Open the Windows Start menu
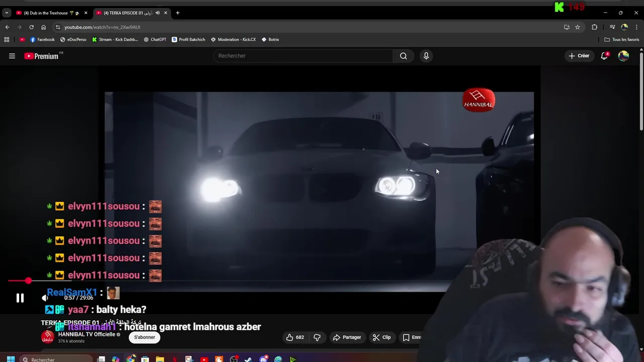 (x=11, y=359)
